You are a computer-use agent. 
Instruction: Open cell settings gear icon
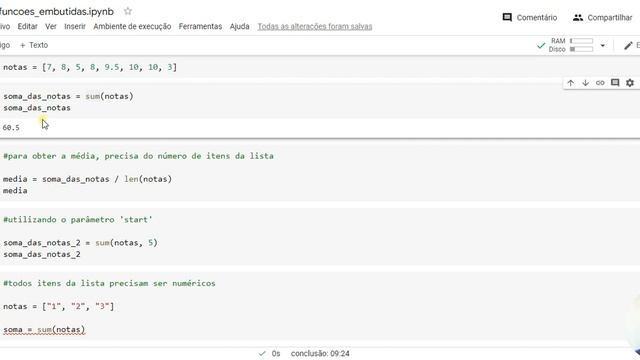point(630,83)
